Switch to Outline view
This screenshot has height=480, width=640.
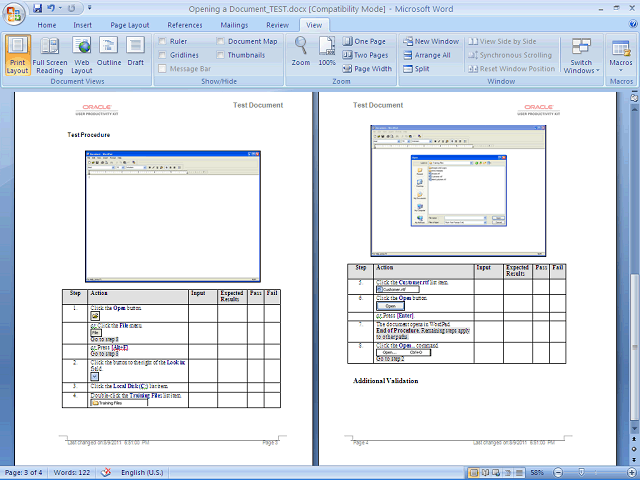[109, 52]
